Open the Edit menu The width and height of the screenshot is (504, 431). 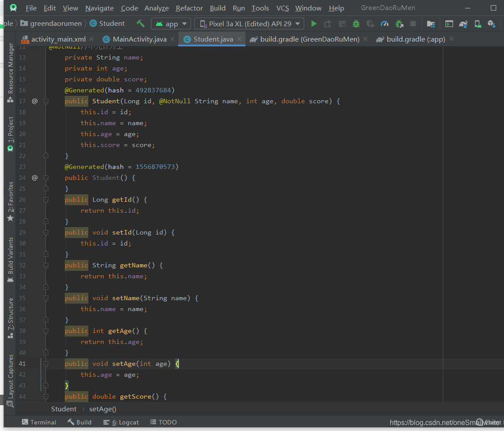(x=49, y=8)
